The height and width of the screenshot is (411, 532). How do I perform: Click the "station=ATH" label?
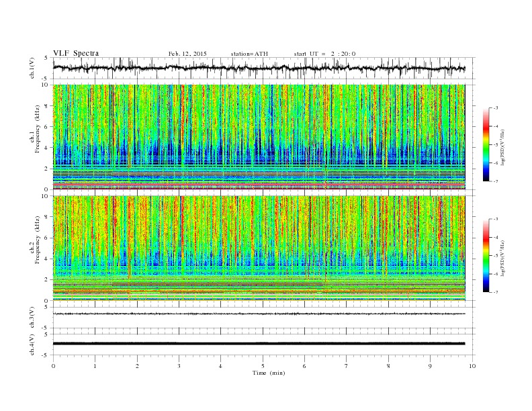(249, 54)
